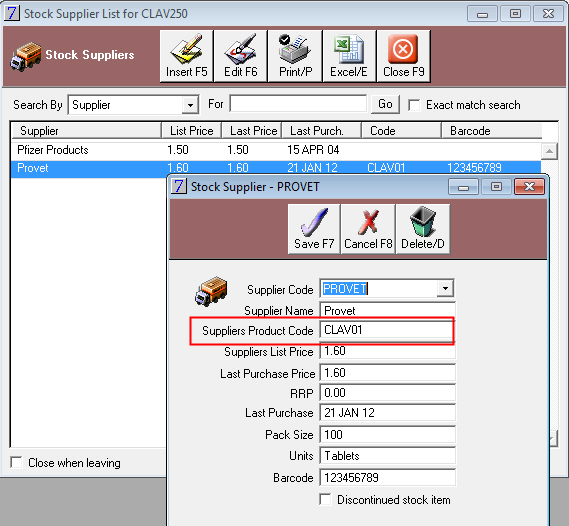Check the Discontinued stock item box

click(325, 499)
